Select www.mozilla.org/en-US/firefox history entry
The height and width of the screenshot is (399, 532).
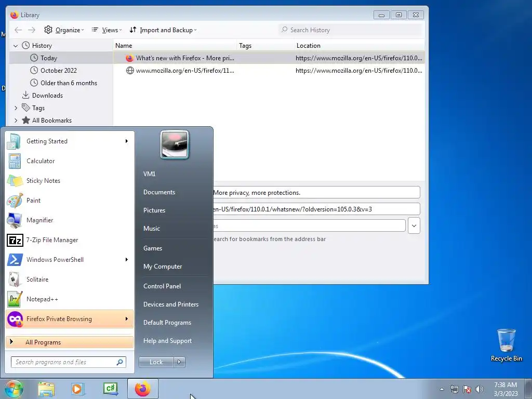[269, 71]
